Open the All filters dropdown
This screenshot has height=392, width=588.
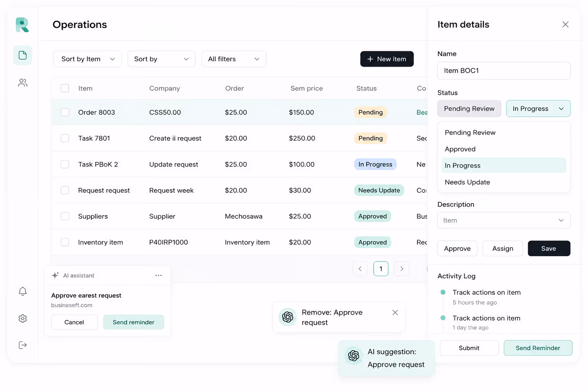click(x=234, y=59)
